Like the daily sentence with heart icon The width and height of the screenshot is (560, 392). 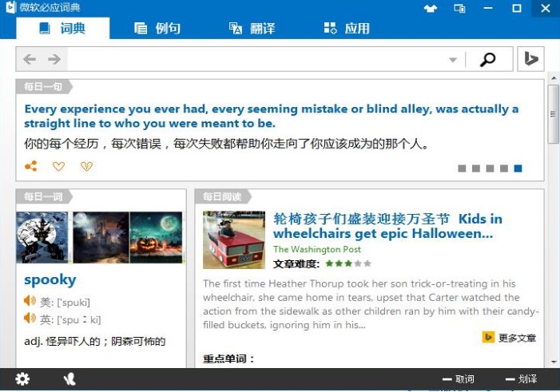(x=58, y=166)
